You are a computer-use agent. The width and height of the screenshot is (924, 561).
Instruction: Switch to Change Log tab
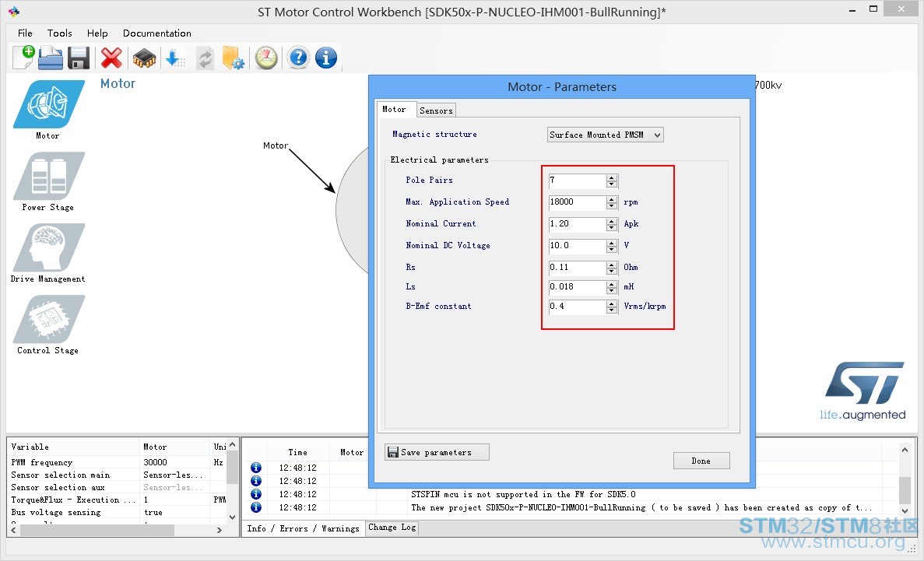coord(392,528)
